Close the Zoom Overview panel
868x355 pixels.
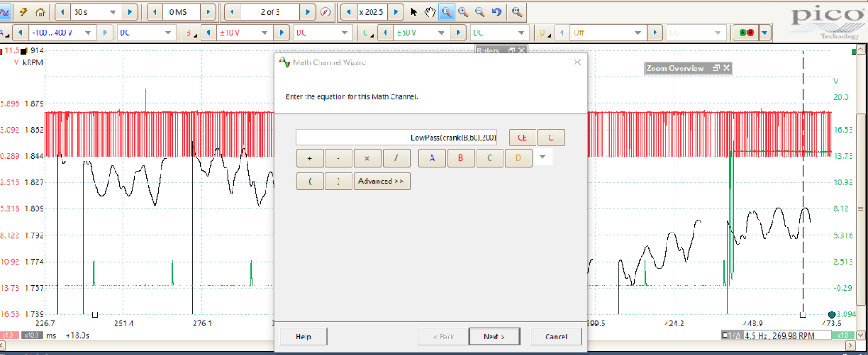[x=727, y=68]
